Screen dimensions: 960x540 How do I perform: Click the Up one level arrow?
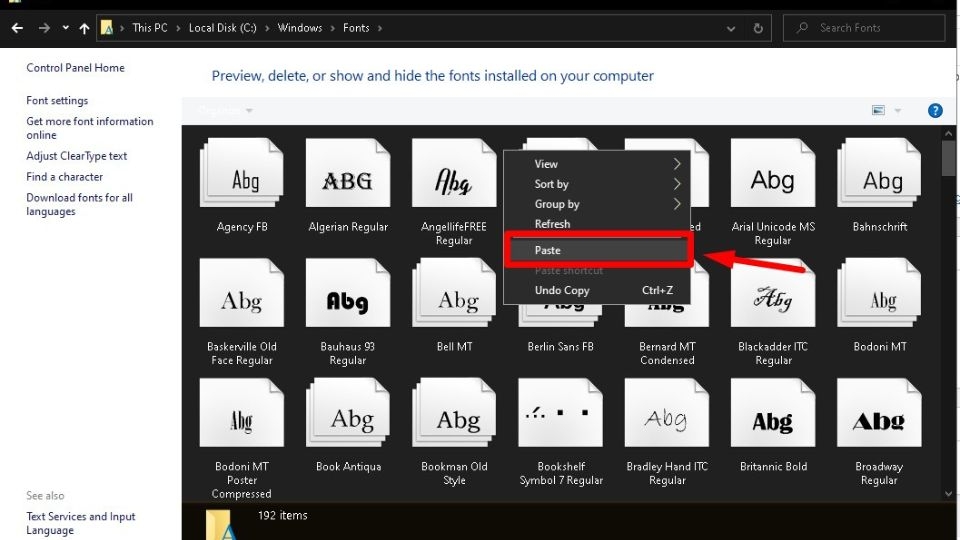(84, 28)
